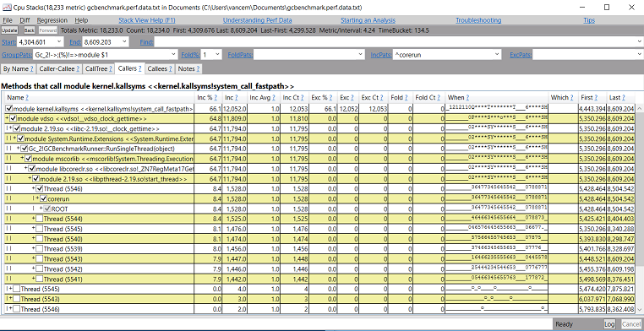Open the Regression menu

pyautogui.click(x=52, y=20)
